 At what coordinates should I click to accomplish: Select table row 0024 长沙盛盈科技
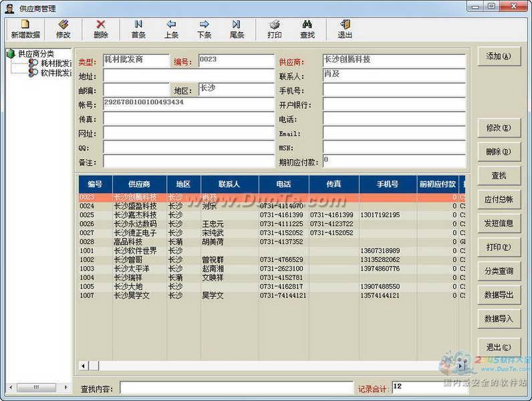(x=272, y=206)
